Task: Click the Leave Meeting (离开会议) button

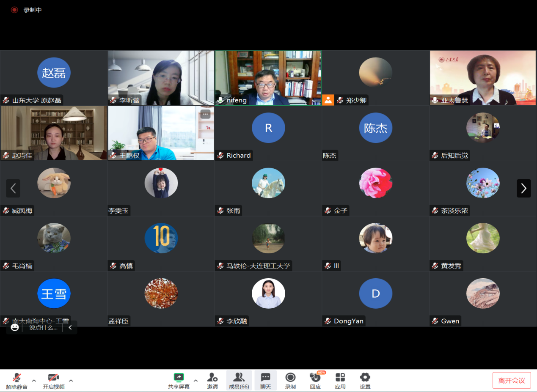Action: [x=511, y=380]
